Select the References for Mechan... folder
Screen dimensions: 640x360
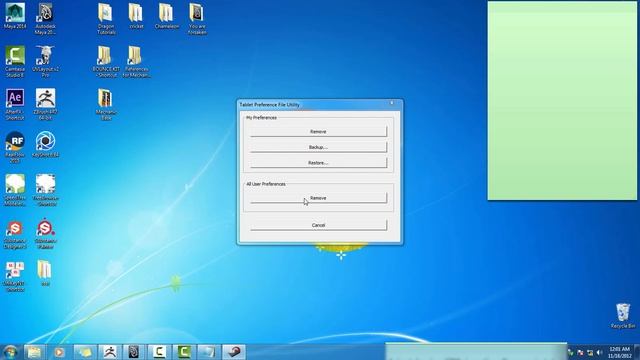(136, 62)
